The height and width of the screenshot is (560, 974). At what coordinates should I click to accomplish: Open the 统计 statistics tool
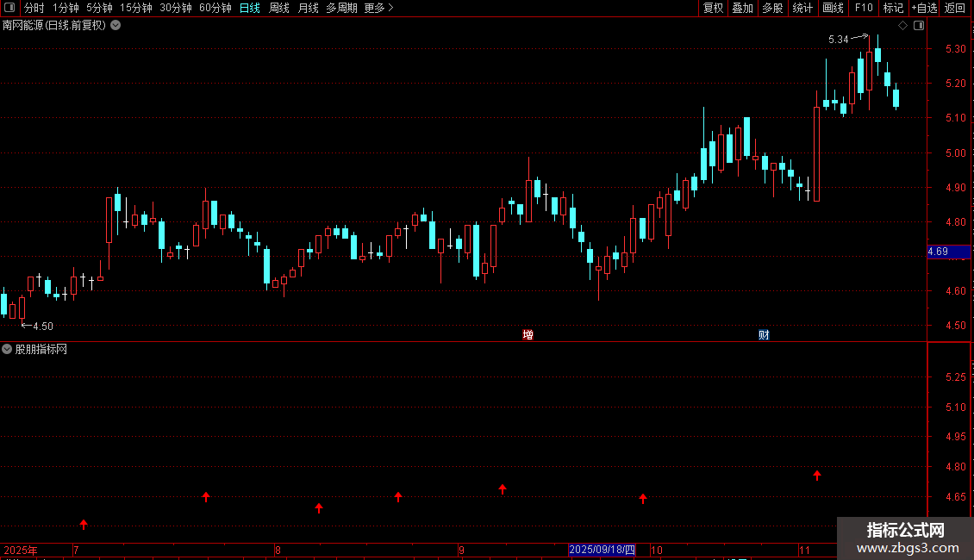pos(802,8)
